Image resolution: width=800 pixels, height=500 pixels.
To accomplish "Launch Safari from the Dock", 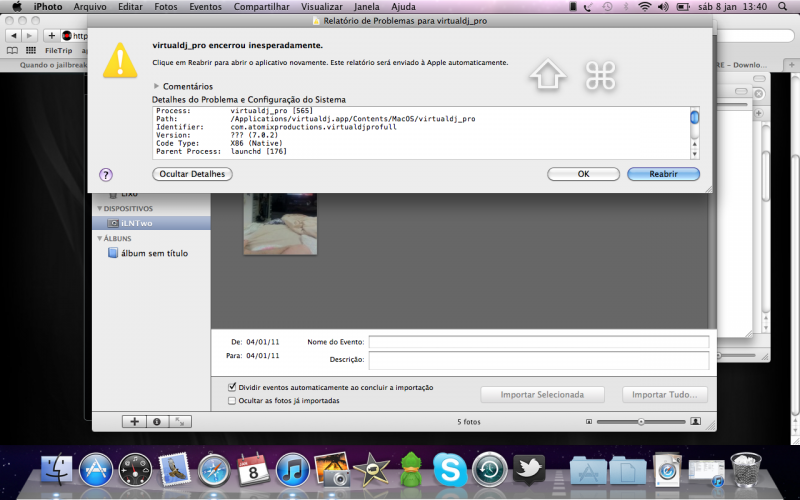I will pos(214,469).
